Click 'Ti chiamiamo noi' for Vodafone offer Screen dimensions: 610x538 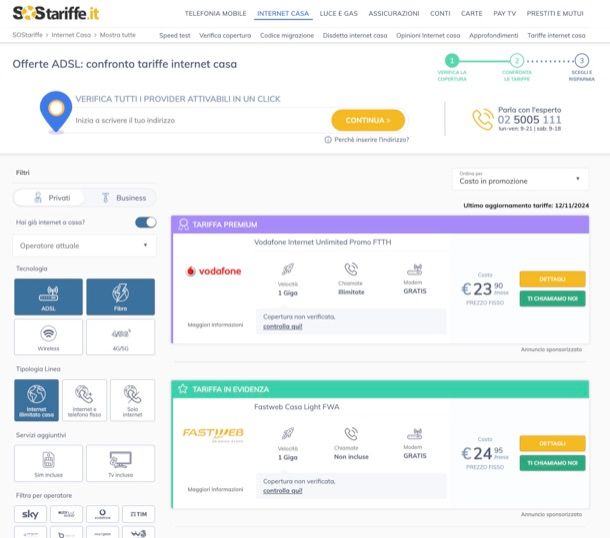pyautogui.click(x=552, y=298)
